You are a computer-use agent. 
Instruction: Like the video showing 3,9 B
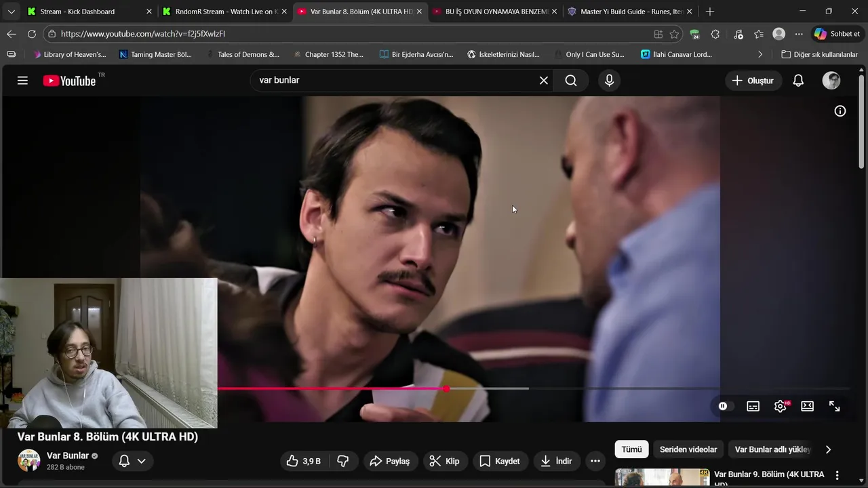coord(304,461)
